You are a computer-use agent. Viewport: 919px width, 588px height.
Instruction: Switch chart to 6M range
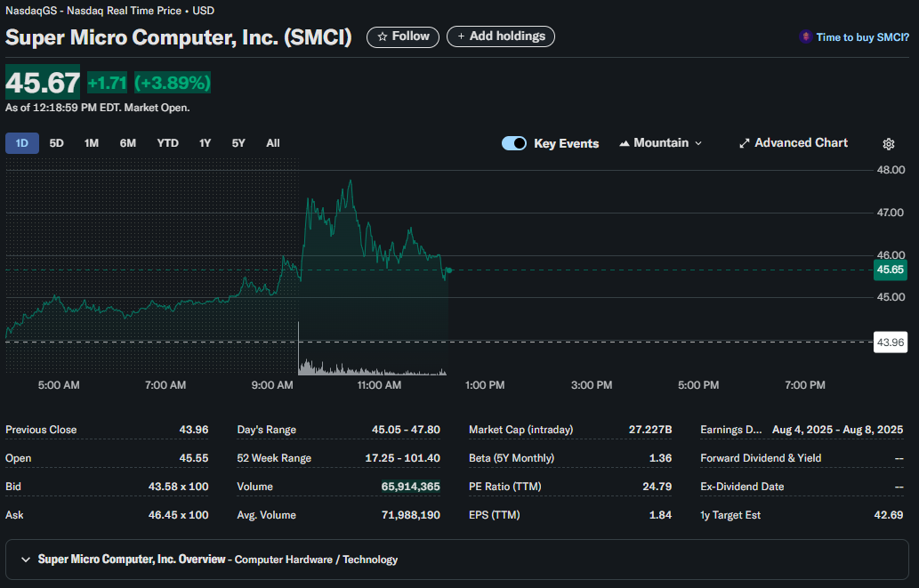128,143
